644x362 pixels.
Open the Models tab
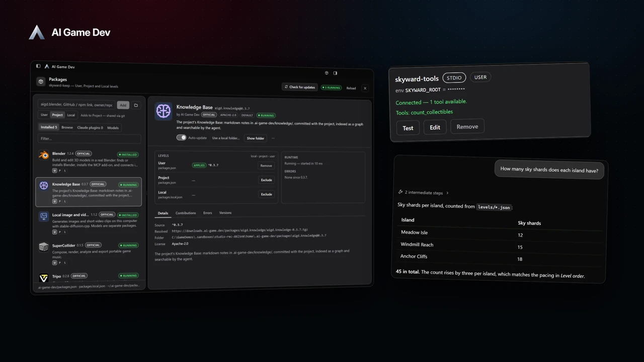(x=113, y=128)
